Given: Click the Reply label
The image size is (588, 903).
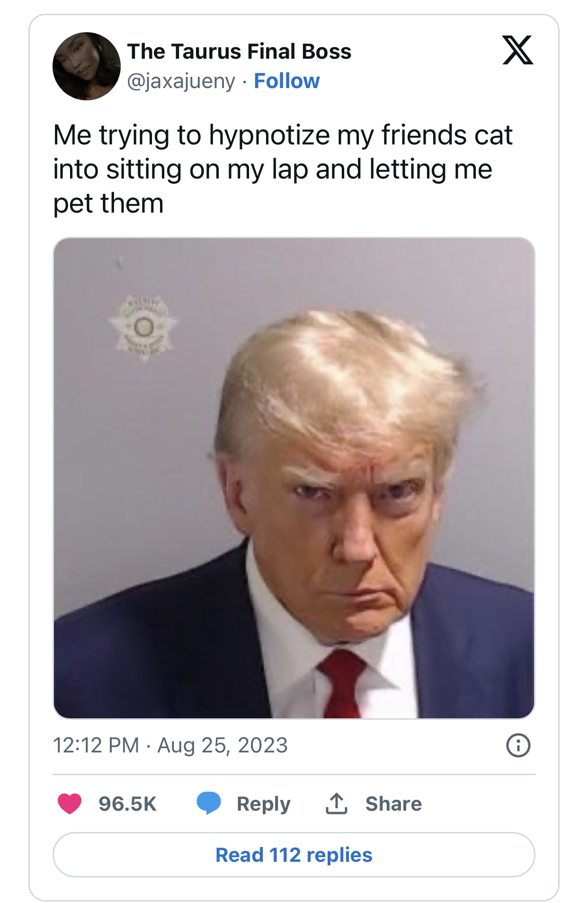Looking at the screenshot, I should (x=264, y=804).
